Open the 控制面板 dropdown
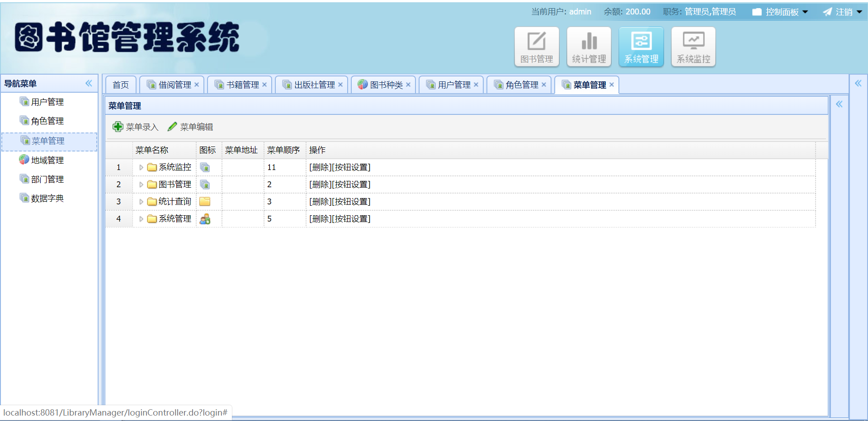Screen dimensions: 868x421 click(x=780, y=12)
